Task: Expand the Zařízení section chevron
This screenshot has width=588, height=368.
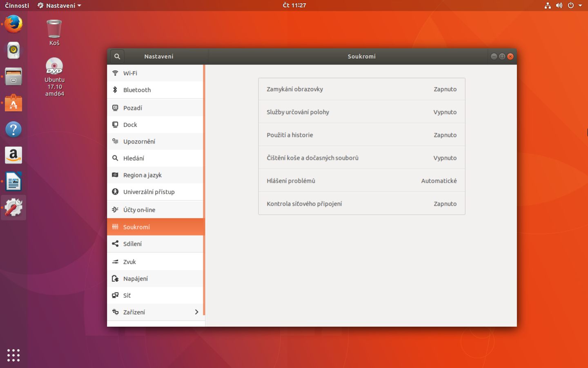Action: pyautogui.click(x=196, y=312)
